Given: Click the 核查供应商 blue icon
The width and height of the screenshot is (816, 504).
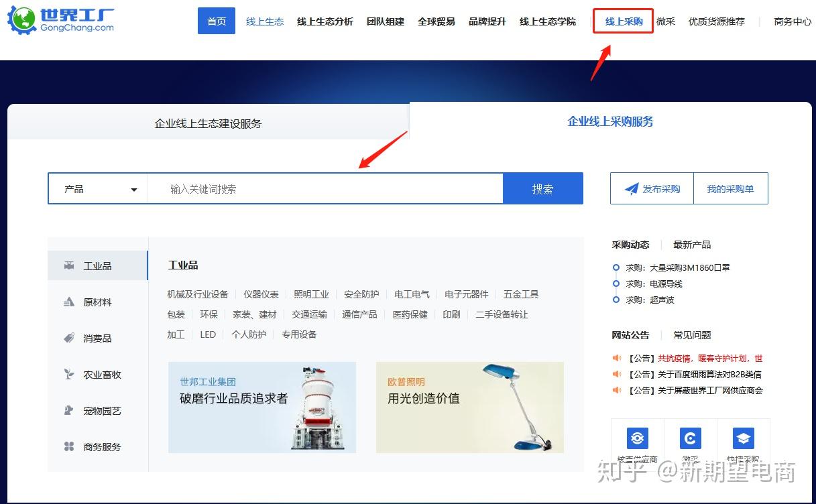Looking at the screenshot, I should tap(638, 438).
